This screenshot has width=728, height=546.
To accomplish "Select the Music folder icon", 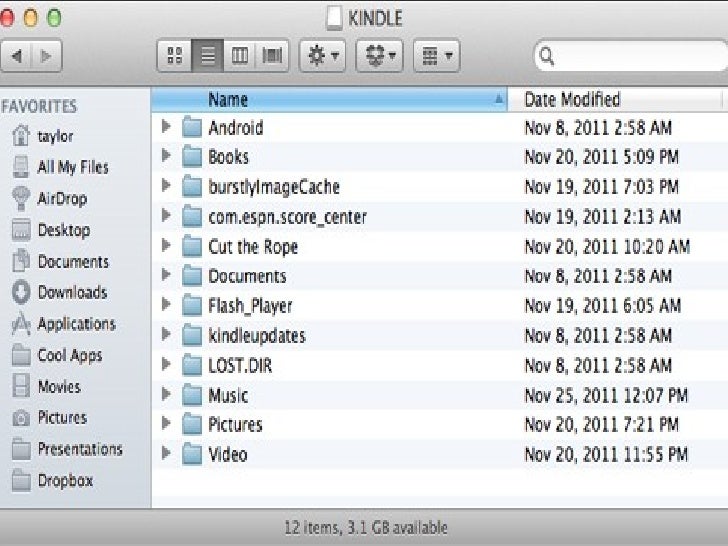I will coord(192,395).
